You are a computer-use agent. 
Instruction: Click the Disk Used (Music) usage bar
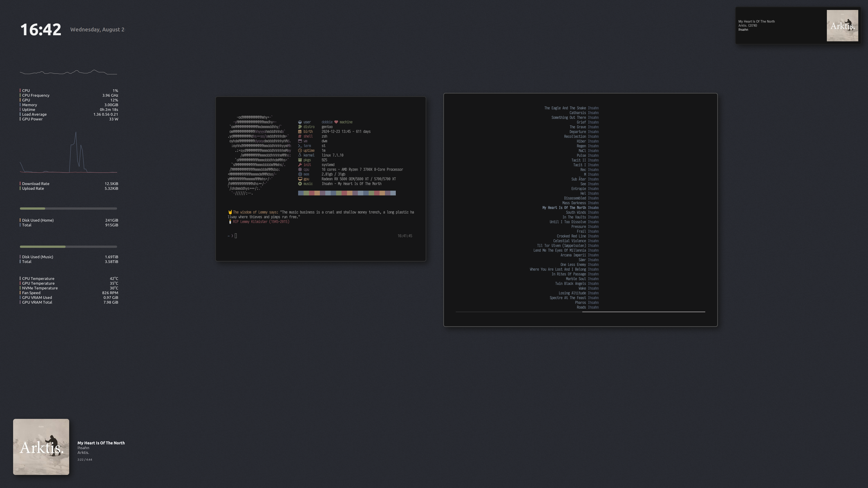pos(68,246)
